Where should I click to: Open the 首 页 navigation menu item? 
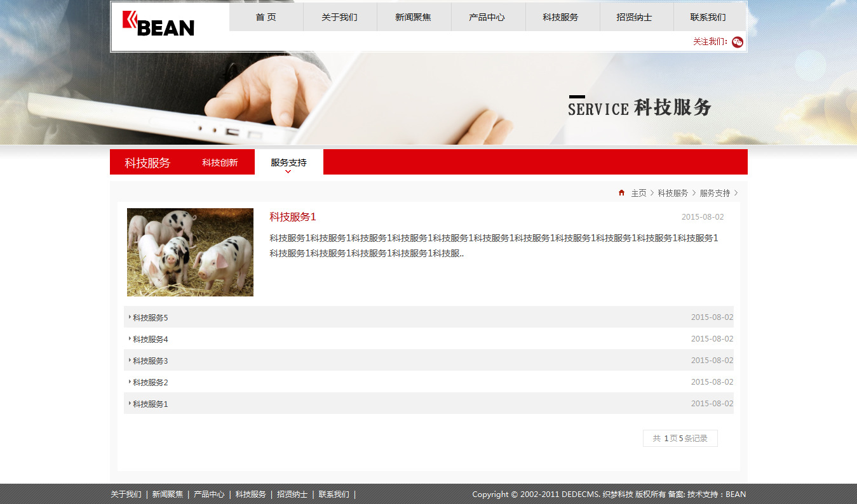266,17
